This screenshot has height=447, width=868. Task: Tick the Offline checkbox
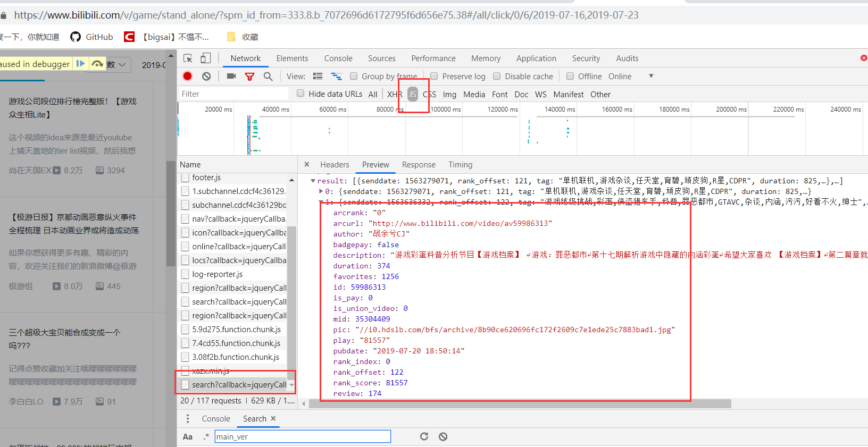point(570,76)
